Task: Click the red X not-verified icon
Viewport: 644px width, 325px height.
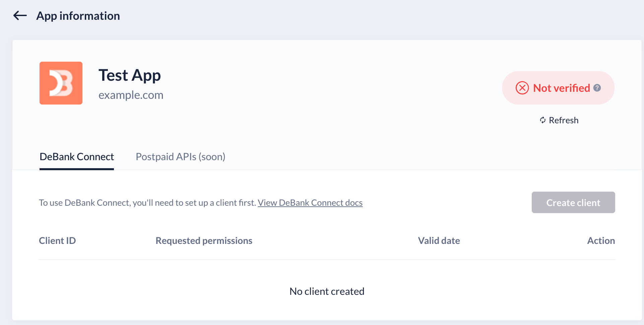Action: [x=522, y=88]
